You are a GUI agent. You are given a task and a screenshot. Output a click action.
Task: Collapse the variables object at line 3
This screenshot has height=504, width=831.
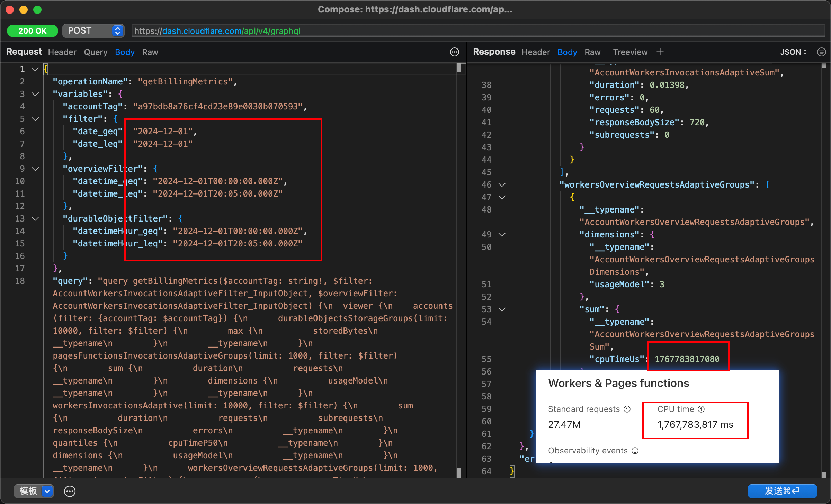(x=35, y=94)
